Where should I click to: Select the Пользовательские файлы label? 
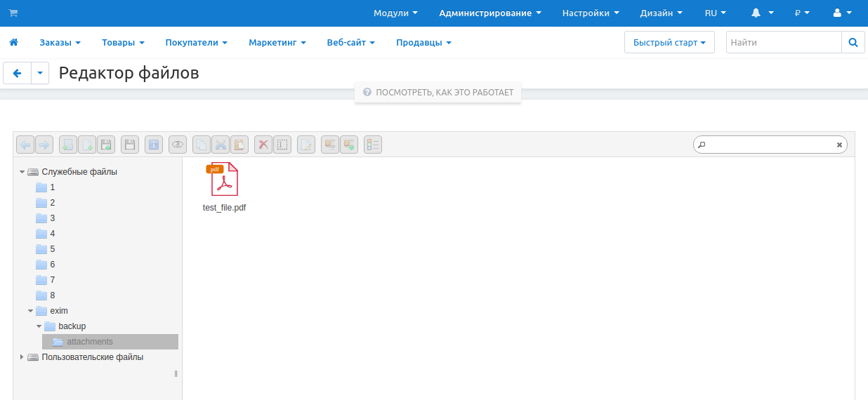point(92,357)
